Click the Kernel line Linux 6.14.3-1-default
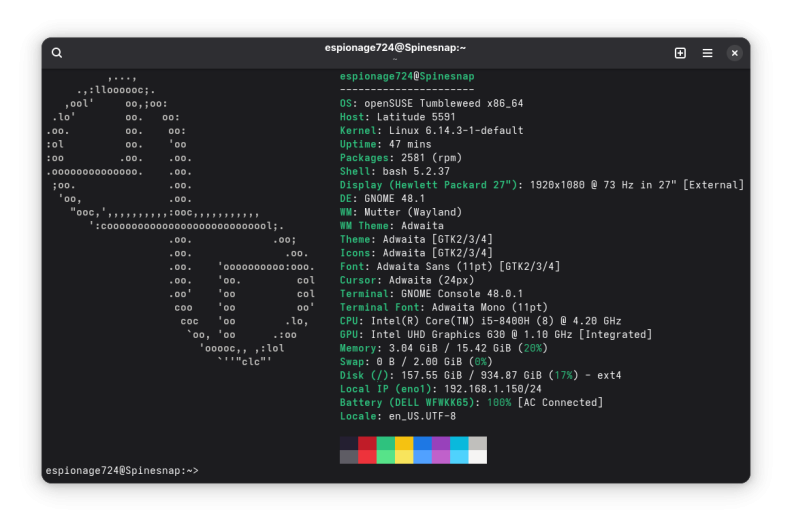792x529 pixels. 431,131
